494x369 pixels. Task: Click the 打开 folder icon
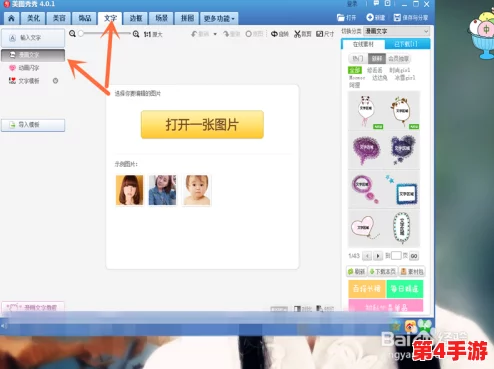click(340, 17)
